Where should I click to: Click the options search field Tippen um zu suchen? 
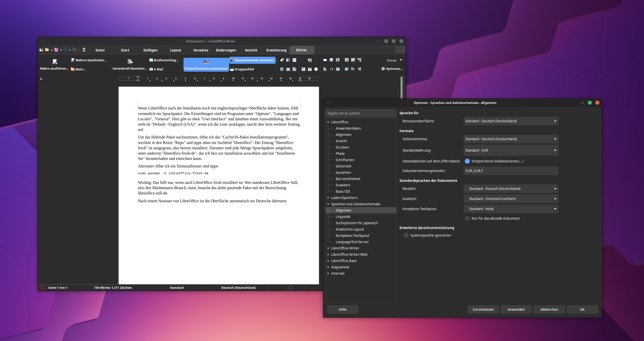coord(360,113)
